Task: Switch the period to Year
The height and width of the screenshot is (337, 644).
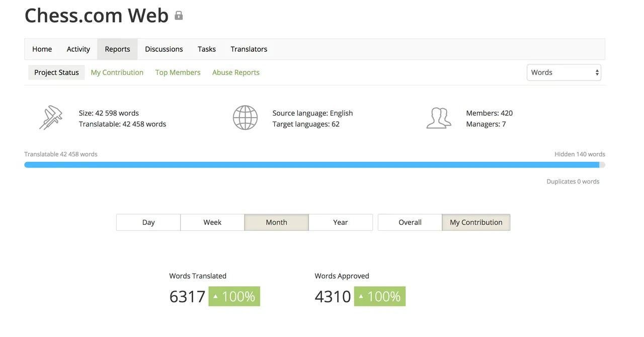Action: point(341,222)
